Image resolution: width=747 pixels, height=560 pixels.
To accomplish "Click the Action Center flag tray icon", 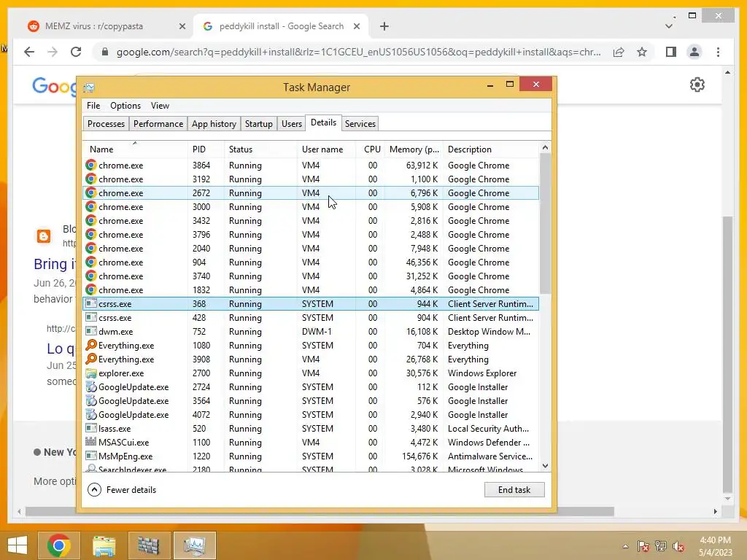I will tap(643, 546).
